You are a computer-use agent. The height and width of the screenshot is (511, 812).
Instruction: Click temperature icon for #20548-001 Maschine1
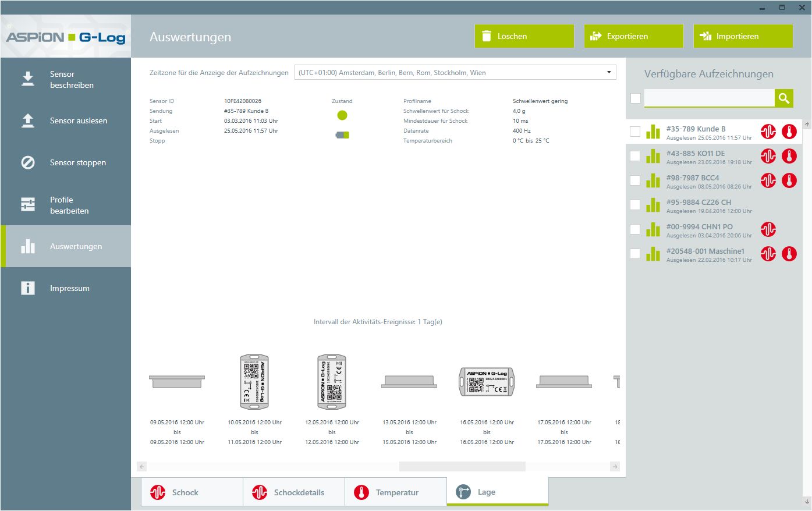pos(789,254)
